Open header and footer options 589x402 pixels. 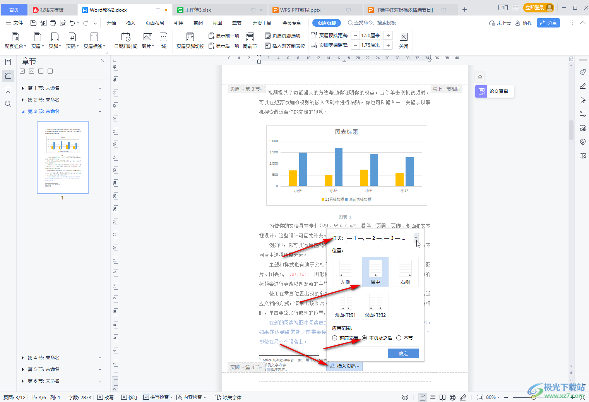(x=282, y=36)
